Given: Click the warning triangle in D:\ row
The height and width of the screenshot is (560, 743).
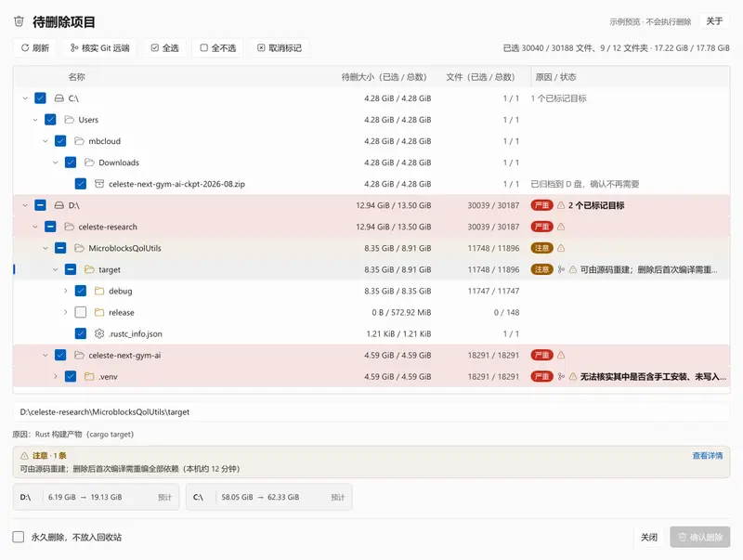Looking at the screenshot, I should click(x=561, y=205).
